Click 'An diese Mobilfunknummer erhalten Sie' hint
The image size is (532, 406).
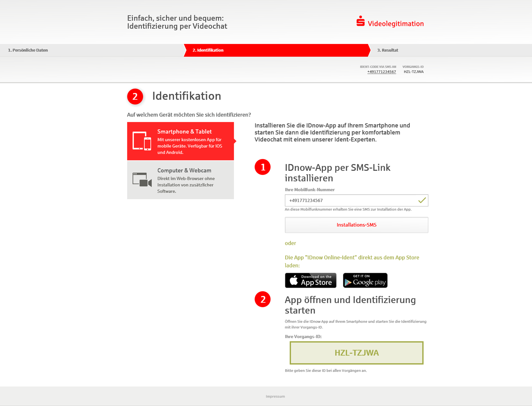point(348,209)
